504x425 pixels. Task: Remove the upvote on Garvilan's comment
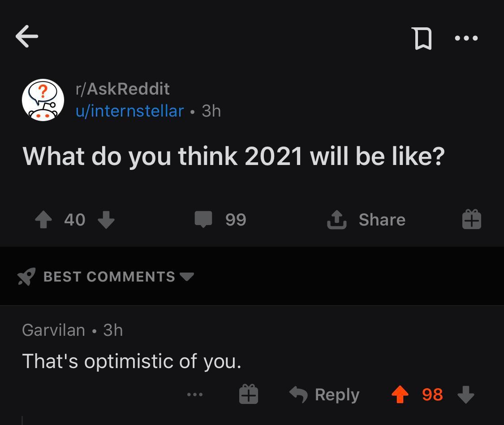400,395
